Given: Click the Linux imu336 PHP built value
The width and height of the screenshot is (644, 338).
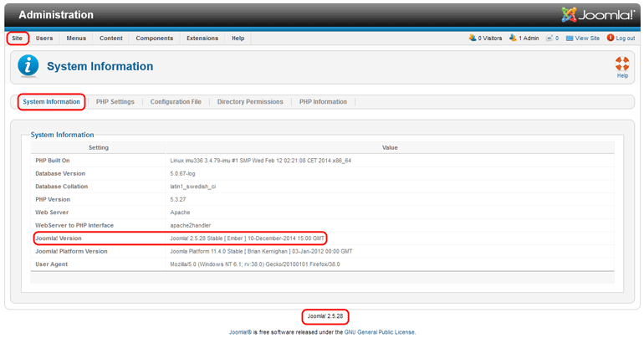Looking at the screenshot, I should pyautogui.click(x=261, y=161).
